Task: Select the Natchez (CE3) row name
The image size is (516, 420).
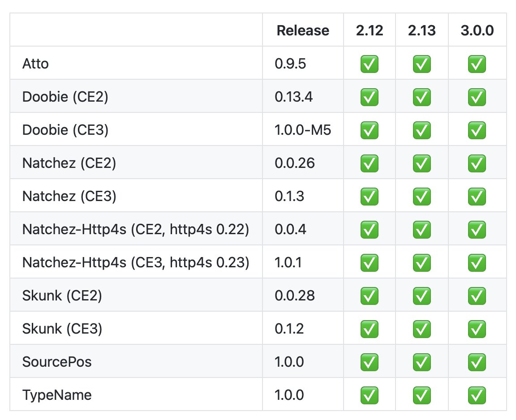Action: coord(69,197)
